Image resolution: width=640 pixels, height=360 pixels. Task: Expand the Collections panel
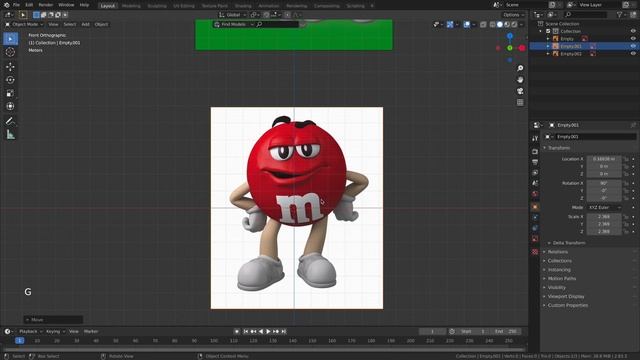(x=560, y=261)
